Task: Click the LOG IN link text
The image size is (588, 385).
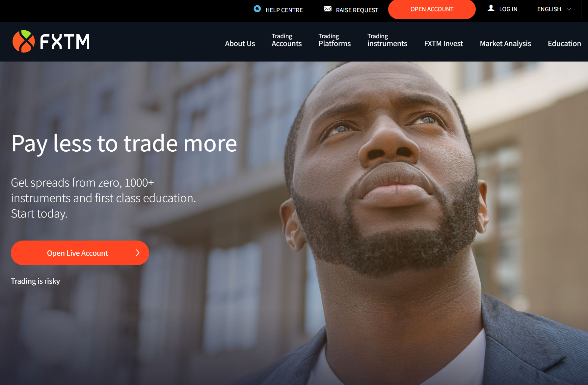Action: [508, 9]
